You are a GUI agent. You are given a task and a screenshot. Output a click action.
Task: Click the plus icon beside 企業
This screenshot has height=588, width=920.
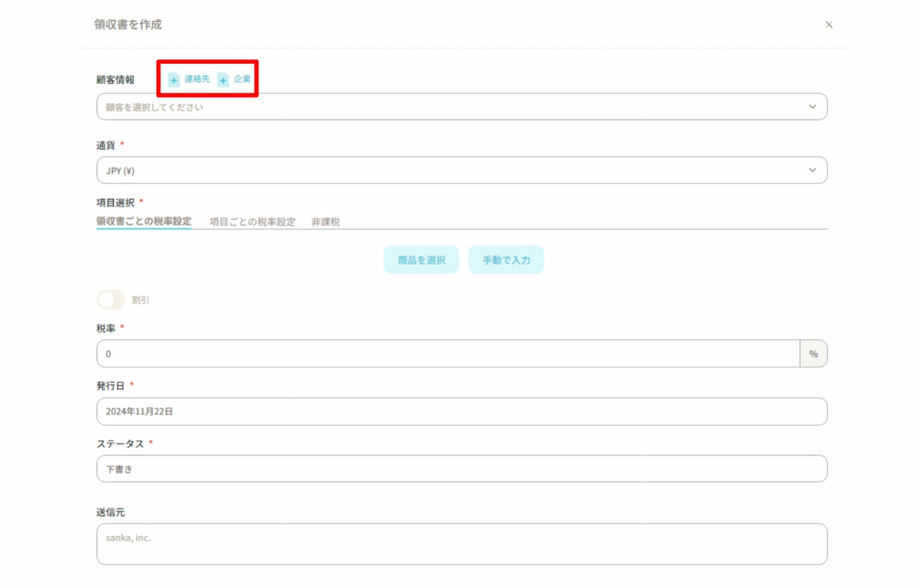click(x=223, y=80)
